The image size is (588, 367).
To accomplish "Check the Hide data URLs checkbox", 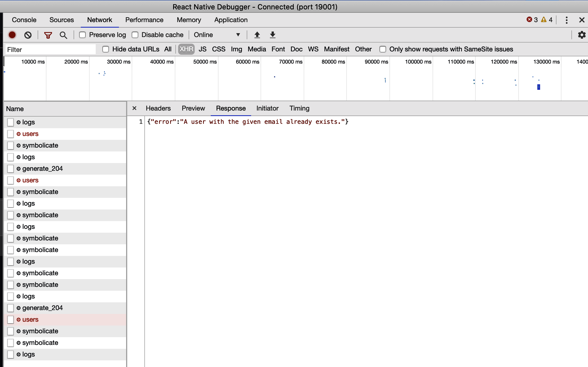I will 106,49.
